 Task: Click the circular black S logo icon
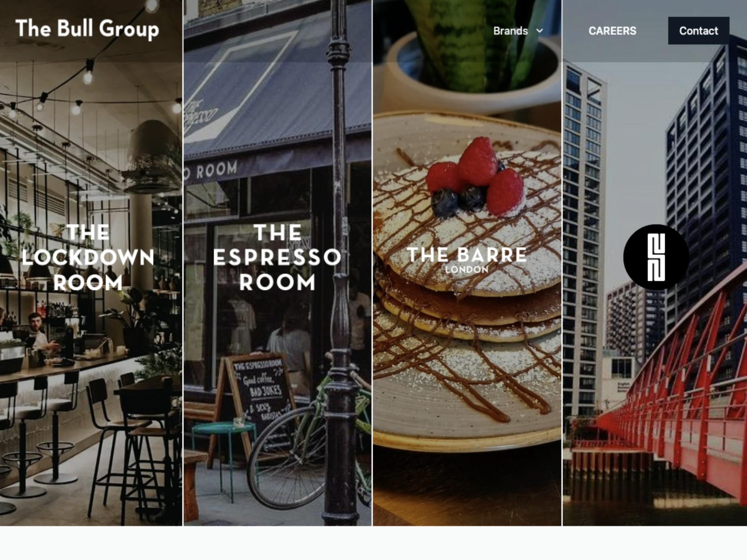point(656,257)
